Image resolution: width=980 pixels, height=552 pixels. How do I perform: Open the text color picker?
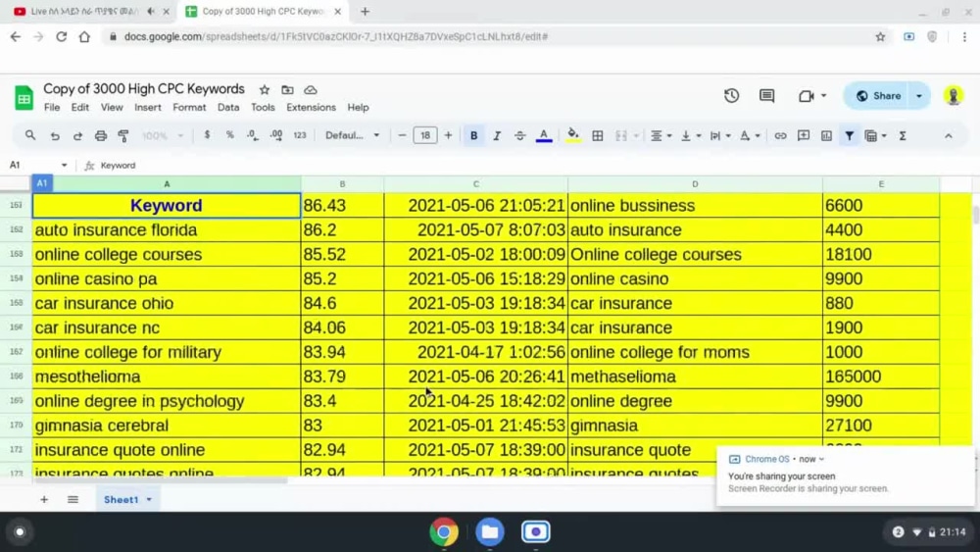click(x=544, y=135)
